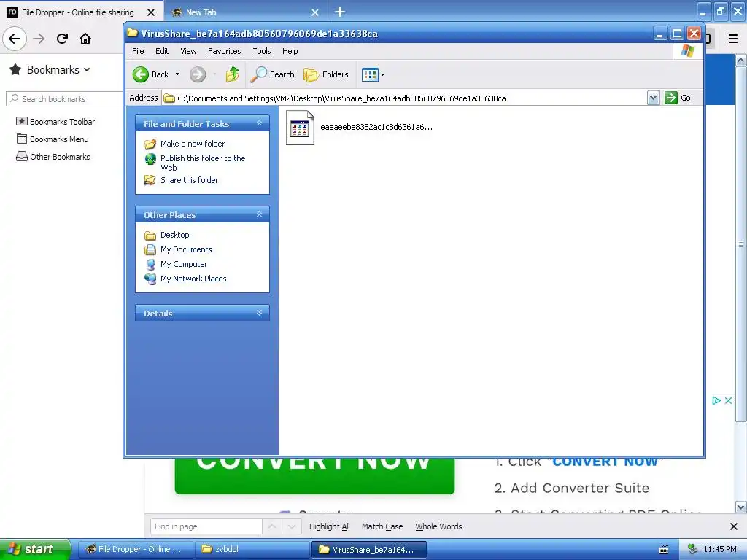Collapse the Other Places panel

[x=259, y=215]
